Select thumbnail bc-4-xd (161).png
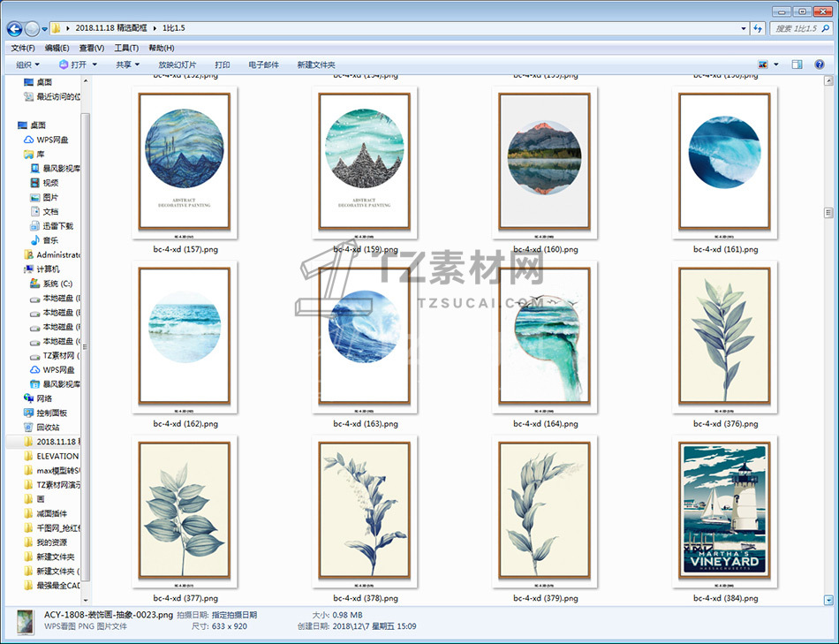The image size is (839, 644). (724, 163)
